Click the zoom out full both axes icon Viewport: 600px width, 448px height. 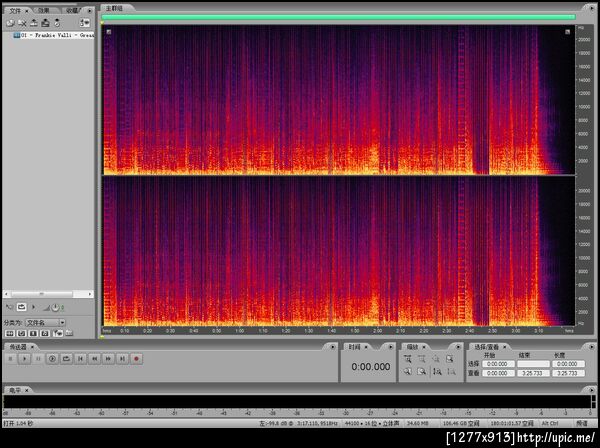(x=436, y=359)
